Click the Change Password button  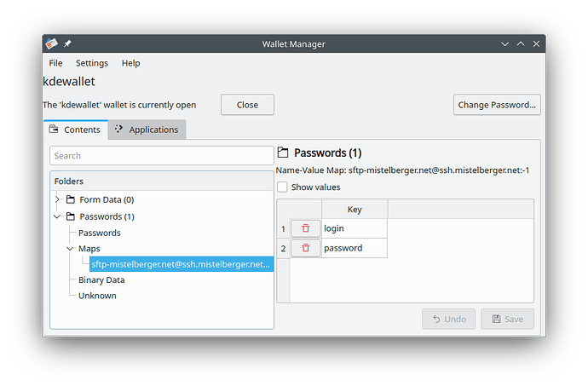497,105
